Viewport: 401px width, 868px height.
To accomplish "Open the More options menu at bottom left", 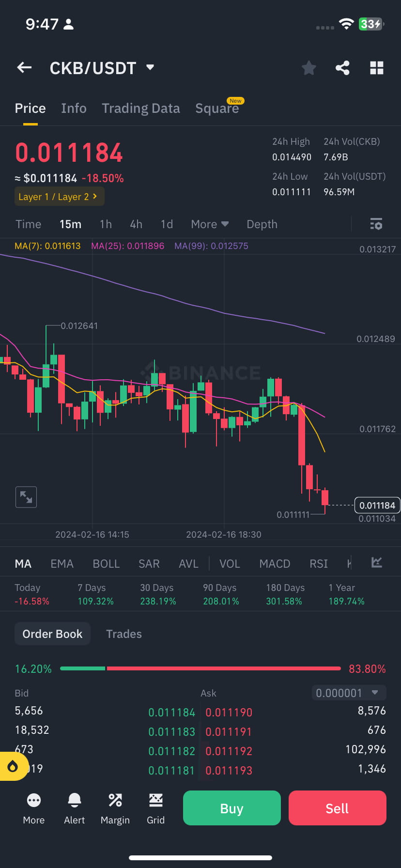I will 33,808.
